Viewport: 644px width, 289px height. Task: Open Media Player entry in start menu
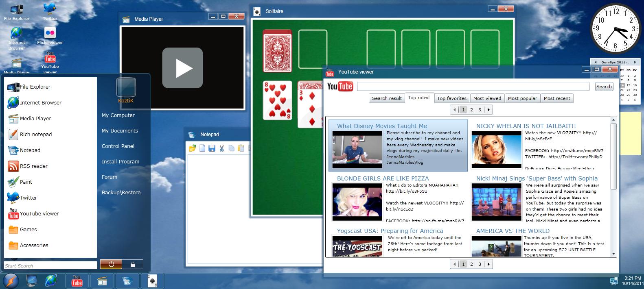[x=50, y=118]
